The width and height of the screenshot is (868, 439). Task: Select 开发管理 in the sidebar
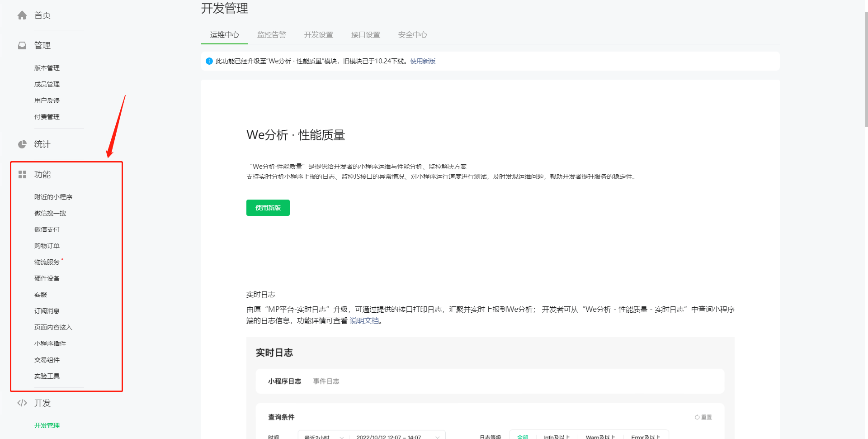click(x=47, y=425)
